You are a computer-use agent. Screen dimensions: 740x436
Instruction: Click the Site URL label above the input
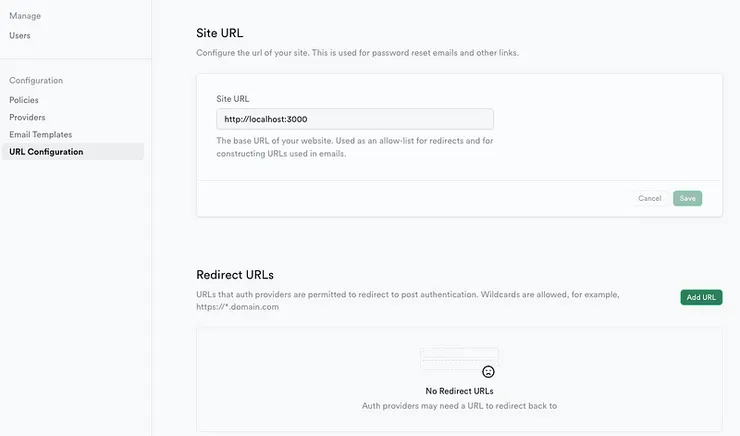[x=233, y=99]
